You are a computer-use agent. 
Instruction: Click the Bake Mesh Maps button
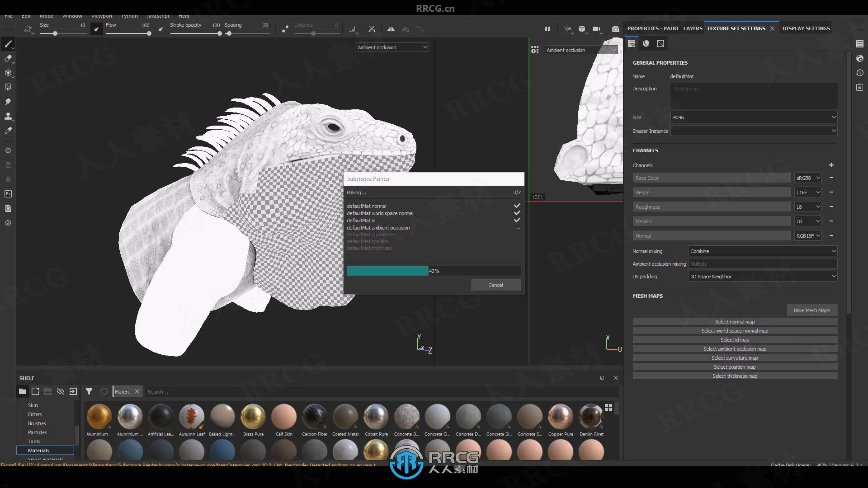coord(811,310)
